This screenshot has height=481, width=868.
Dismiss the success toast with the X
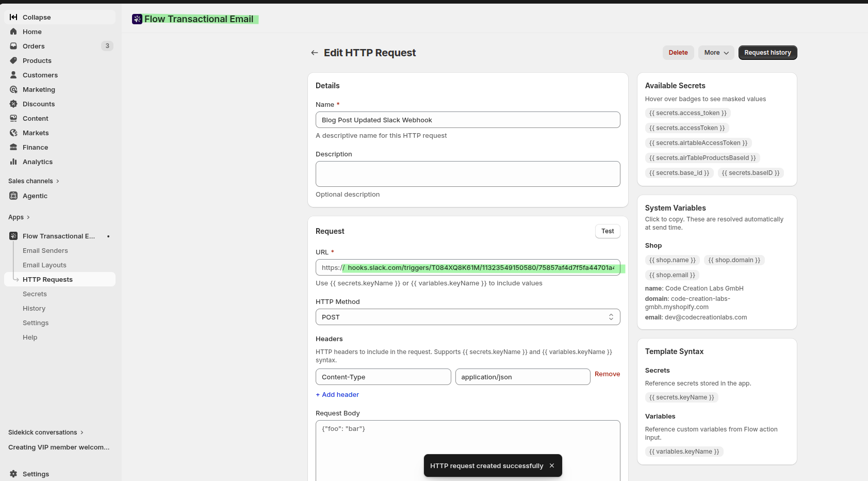[x=552, y=466]
